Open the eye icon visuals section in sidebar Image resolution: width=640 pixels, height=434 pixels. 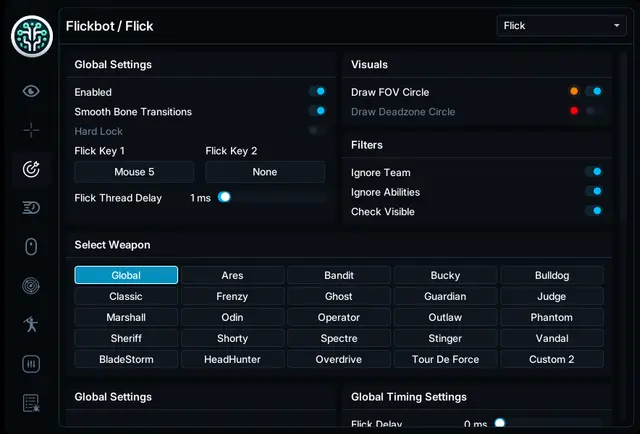[31, 91]
